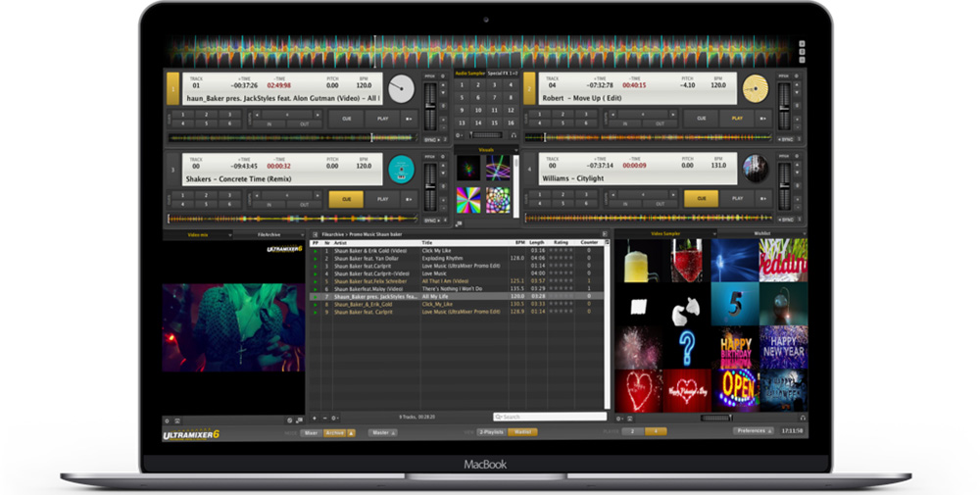The image size is (980, 495).
Task: Click the expand icon right of Filearchive breadcrumb
Action: click(605, 234)
